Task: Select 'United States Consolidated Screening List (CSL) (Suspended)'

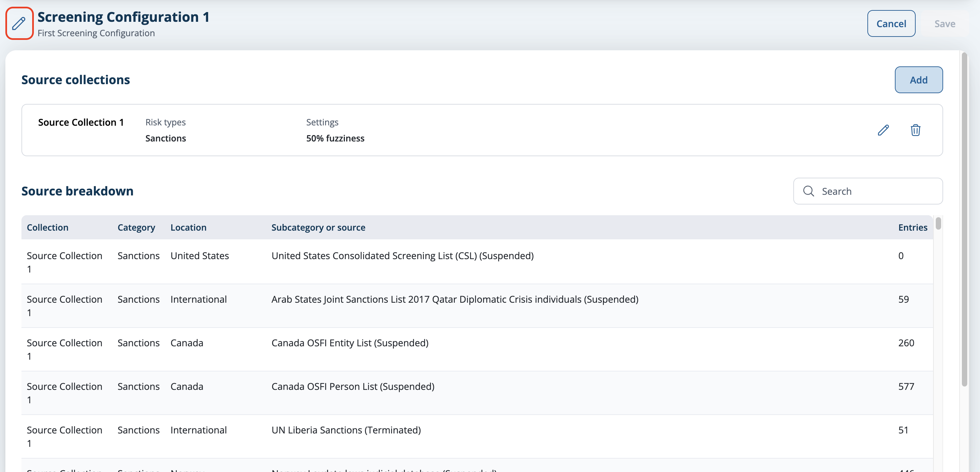Action: [x=403, y=256]
